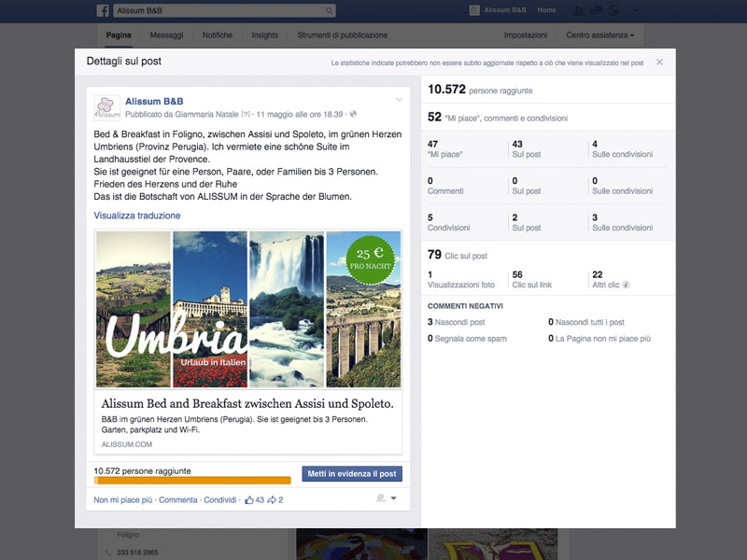Click COMMENTI NEGATIVI heading
Image resolution: width=747 pixels, height=560 pixels.
click(x=465, y=306)
